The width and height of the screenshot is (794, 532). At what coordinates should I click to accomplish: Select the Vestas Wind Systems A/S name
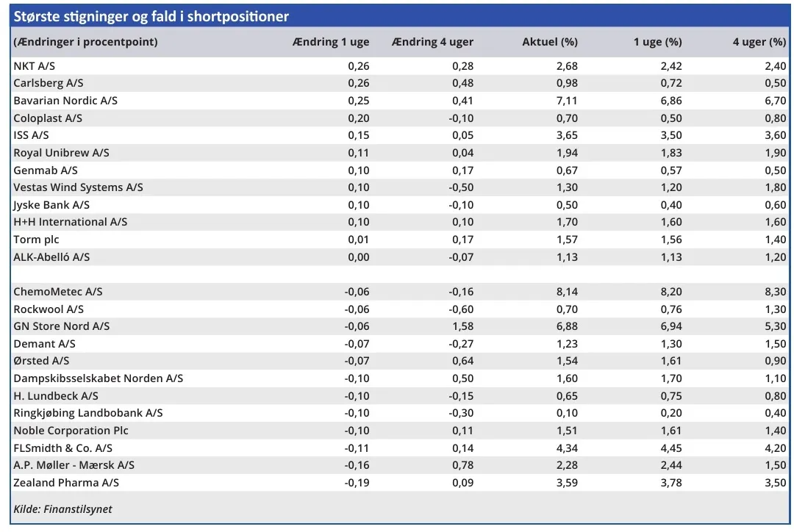[x=78, y=187]
